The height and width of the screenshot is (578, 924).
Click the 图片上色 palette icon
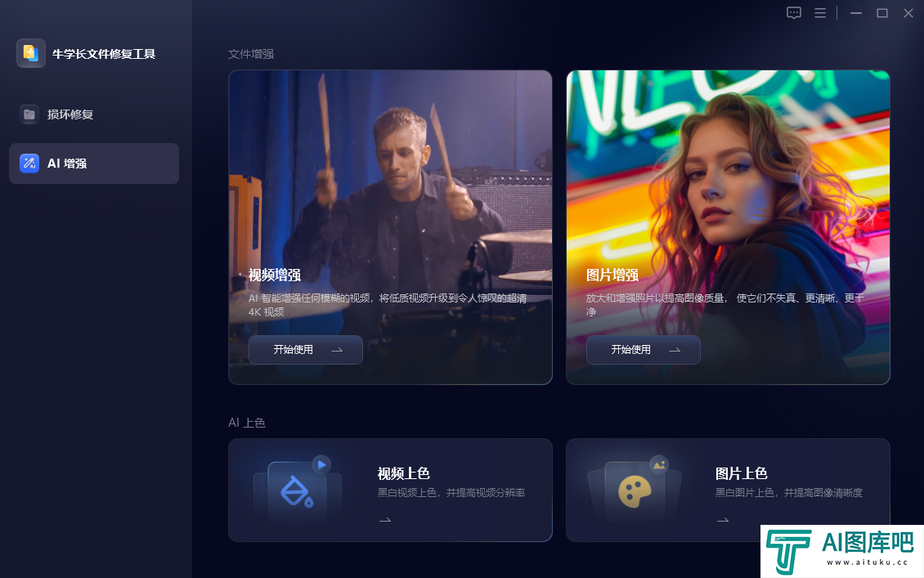[635, 491]
